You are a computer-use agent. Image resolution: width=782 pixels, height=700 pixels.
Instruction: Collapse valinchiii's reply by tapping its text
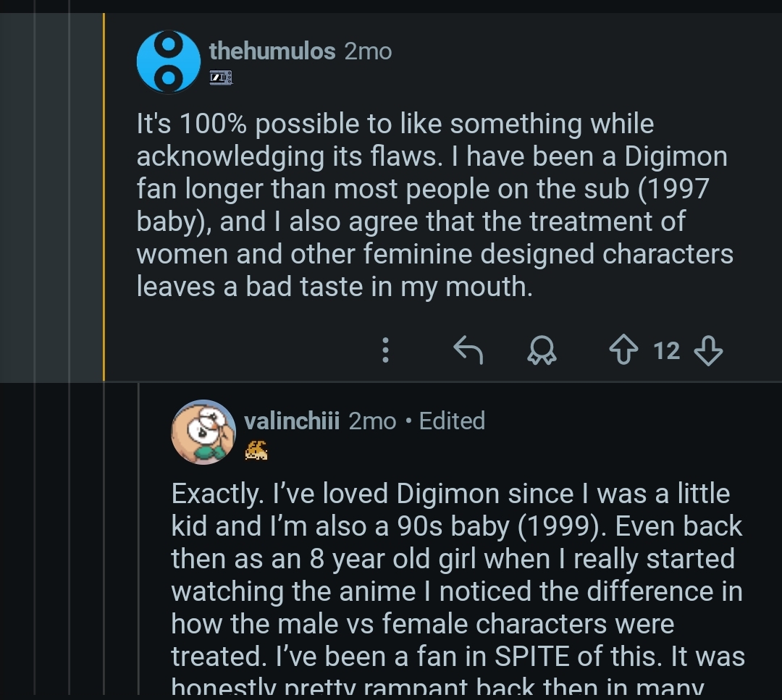[456, 574]
